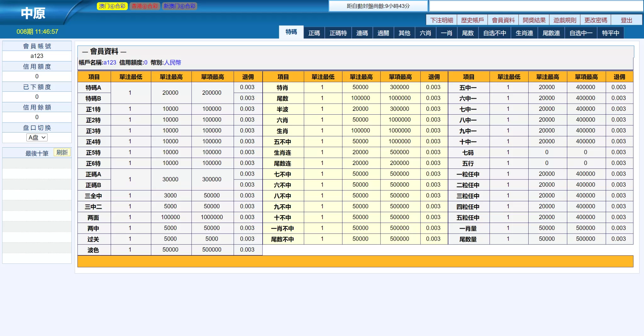Image resolution: width=644 pixels, height=336 pixels.
Task: Refresh 最後十筆 with the 刷新 button
Action: [x=62, y=152]
